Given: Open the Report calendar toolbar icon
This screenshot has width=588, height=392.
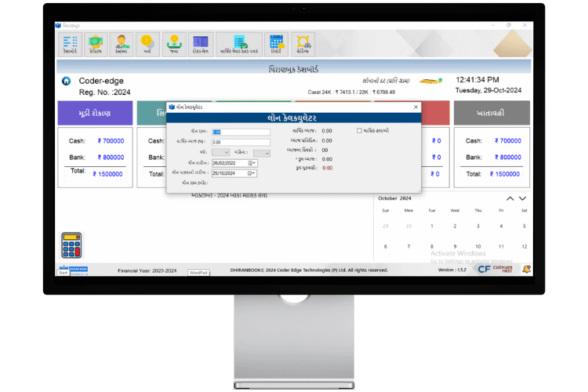Looking at the screenshot, I should click(x=276, y=44).
